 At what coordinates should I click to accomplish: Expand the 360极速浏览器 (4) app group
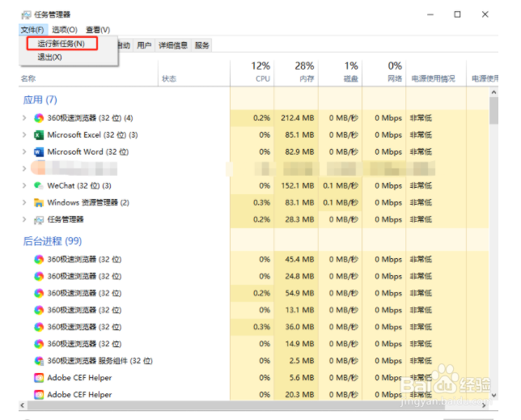coord(24,118)
